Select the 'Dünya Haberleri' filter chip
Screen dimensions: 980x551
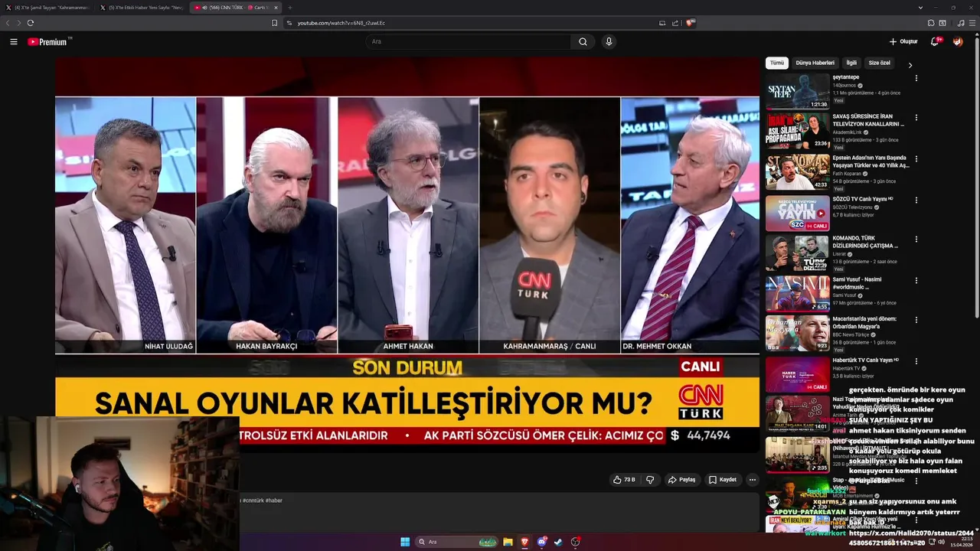pyautogui.click(x=815, y=63)
